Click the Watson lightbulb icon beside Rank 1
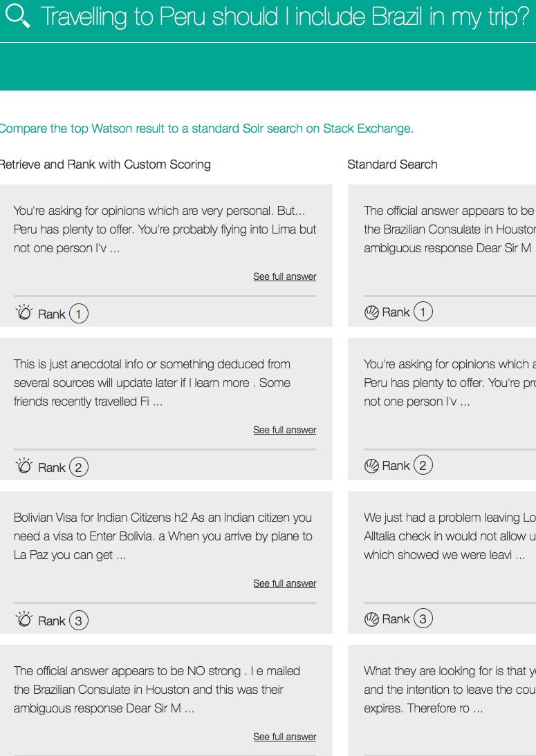The width and height of the screenshot is (536, 756). (x=24, y=313)
